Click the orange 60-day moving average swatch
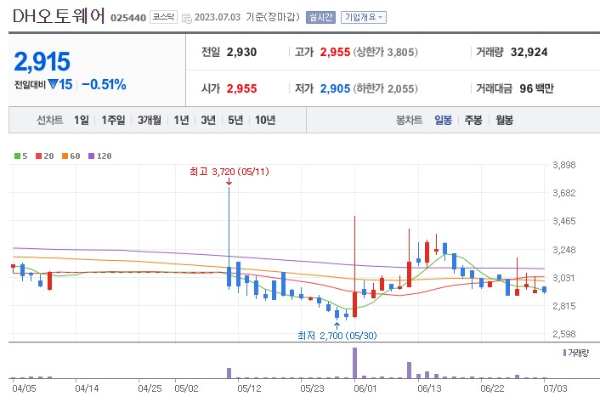 (x=65, y=156)
